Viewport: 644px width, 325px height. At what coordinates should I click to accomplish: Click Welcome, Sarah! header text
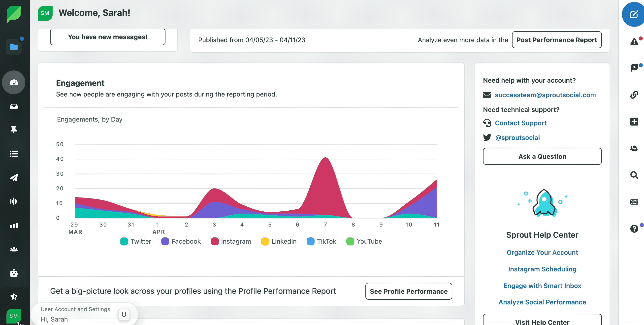[95, 13]
